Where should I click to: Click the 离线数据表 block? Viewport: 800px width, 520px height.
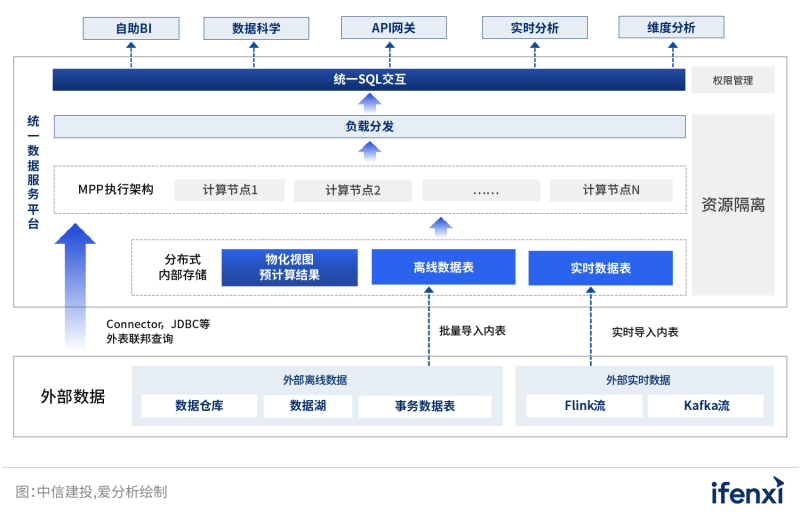click(x=443, y=267)
